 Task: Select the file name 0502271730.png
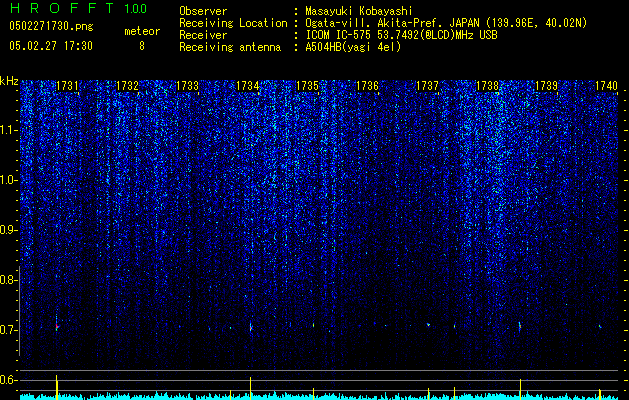tap(51, 26)
